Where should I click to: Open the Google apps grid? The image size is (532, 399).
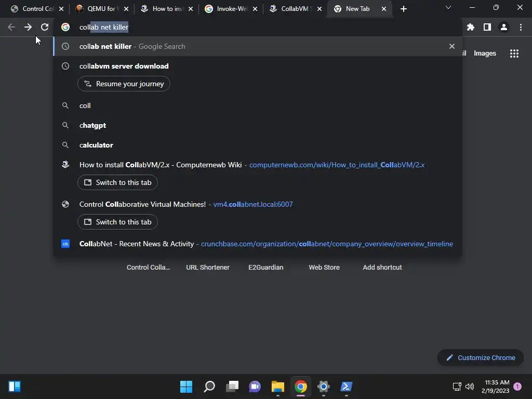click(514, 54)
